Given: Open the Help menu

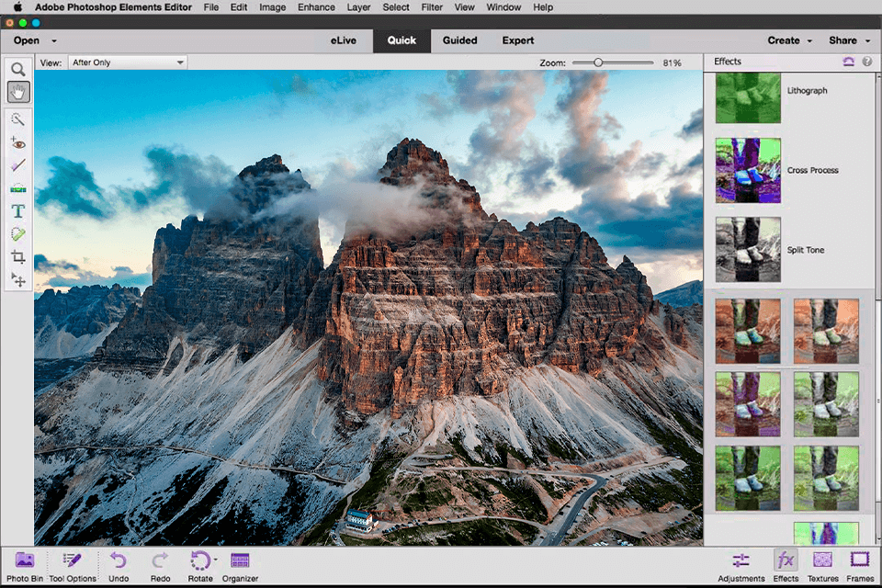Looking at the screenshot, I should [x=543, y=7].
